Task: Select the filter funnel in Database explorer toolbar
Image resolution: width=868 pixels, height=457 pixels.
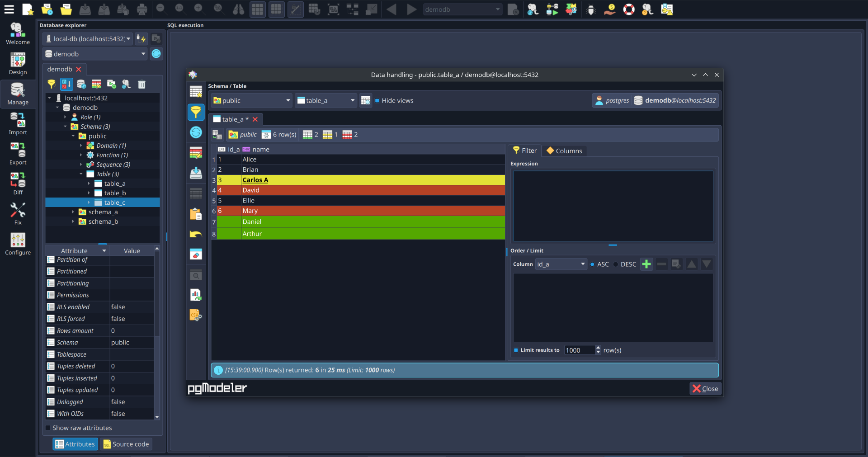Action: point(51,84)
